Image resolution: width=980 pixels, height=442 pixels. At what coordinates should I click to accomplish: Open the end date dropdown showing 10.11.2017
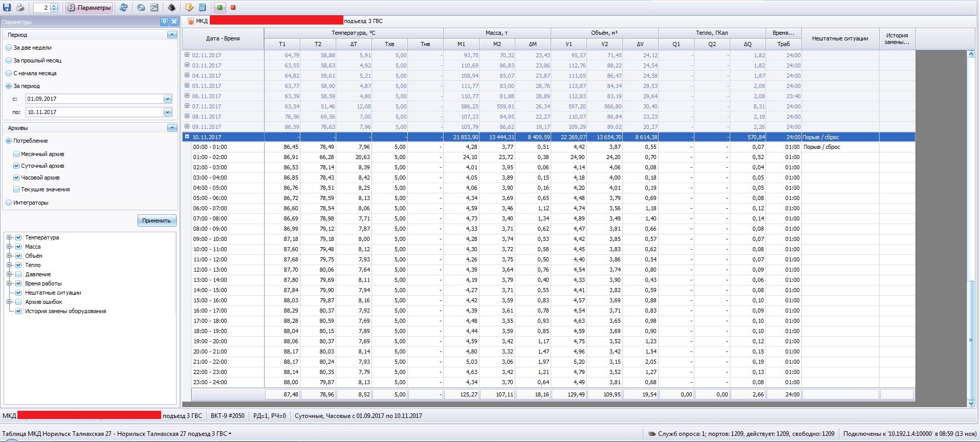[167, 112]
